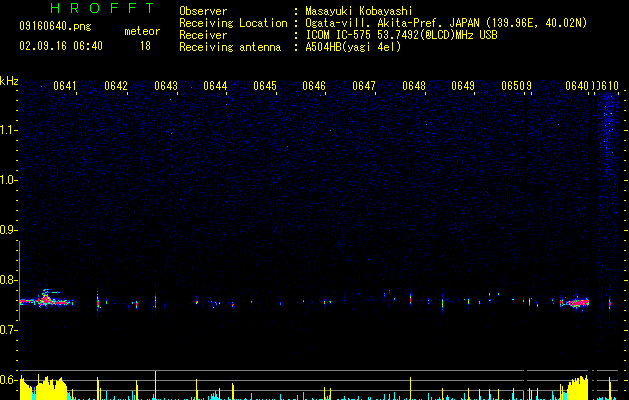Click the 0649 time marker

463,86
